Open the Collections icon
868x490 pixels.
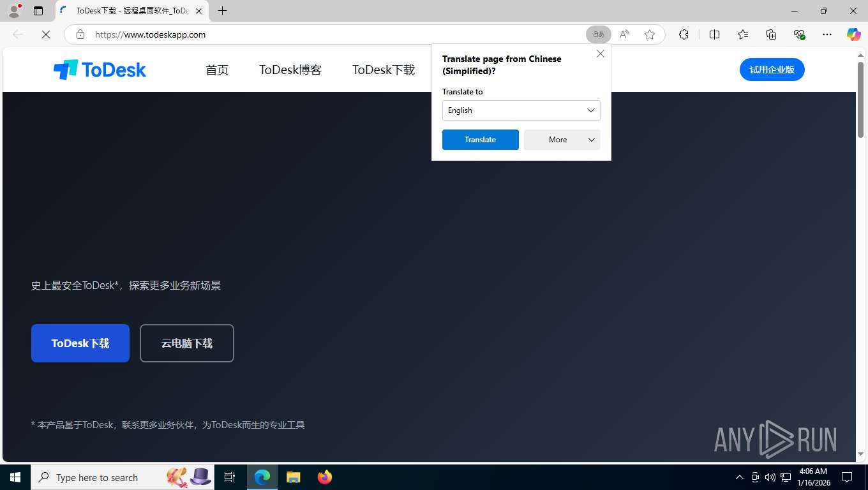pos(771,34)
